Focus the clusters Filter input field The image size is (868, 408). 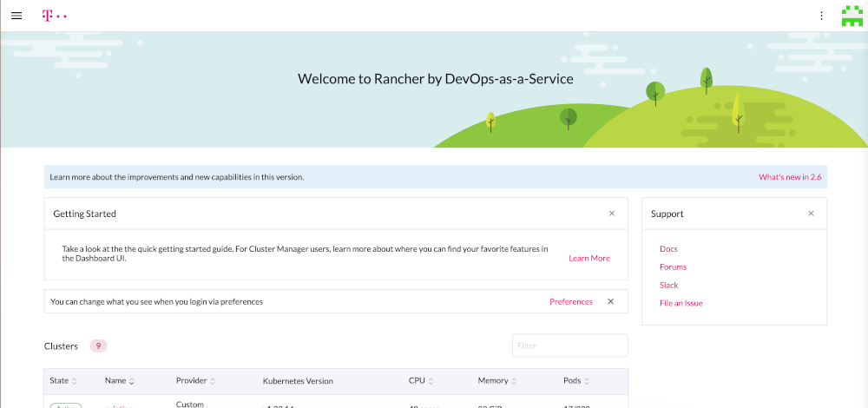pyautogui.click(x=570, y=345)
